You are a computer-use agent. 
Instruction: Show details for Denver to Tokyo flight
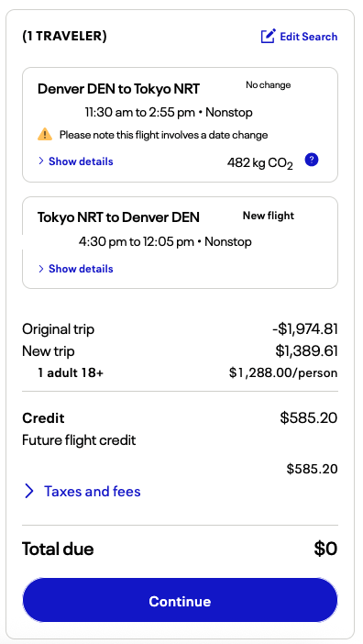81,161
